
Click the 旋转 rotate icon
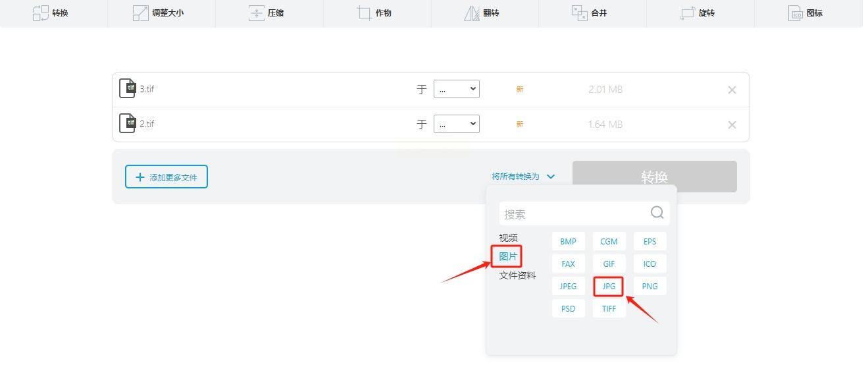pos(687,13)
